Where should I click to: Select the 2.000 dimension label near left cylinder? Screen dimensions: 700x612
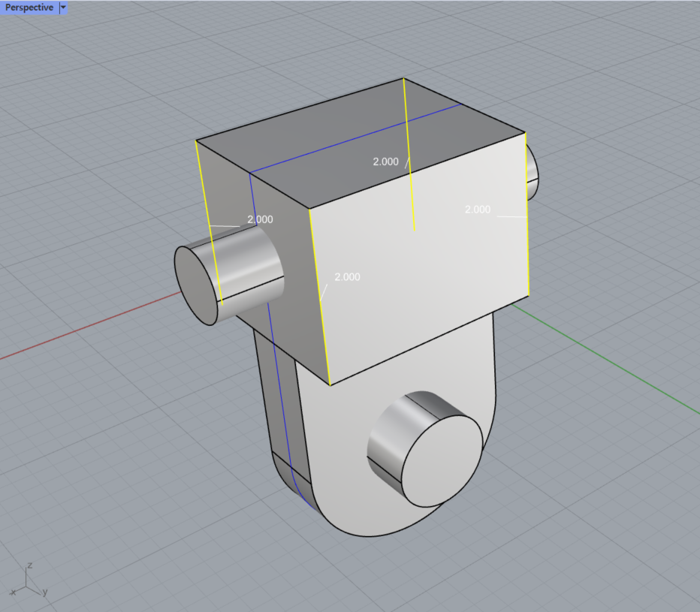point(261,219)
